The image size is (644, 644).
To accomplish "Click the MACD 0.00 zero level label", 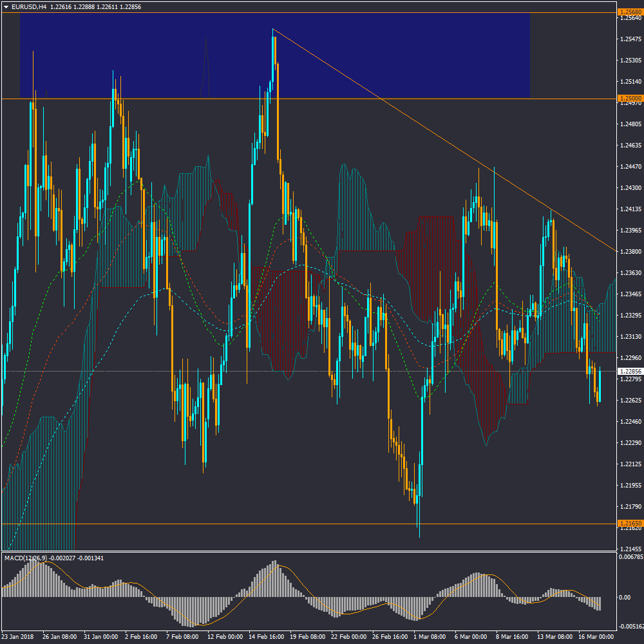I will click(x=624, y=598).
